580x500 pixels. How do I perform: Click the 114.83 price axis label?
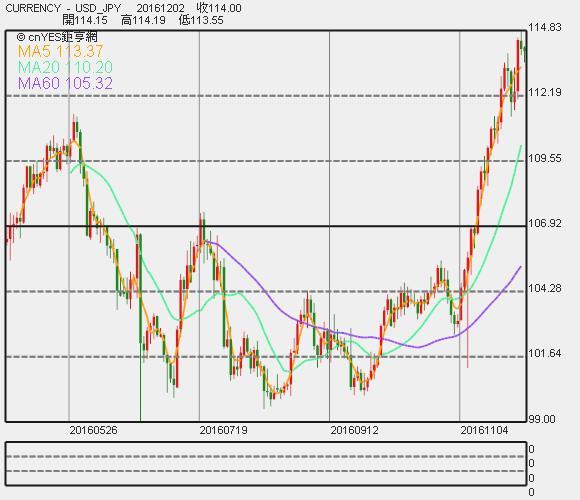[x=544, y=27]
